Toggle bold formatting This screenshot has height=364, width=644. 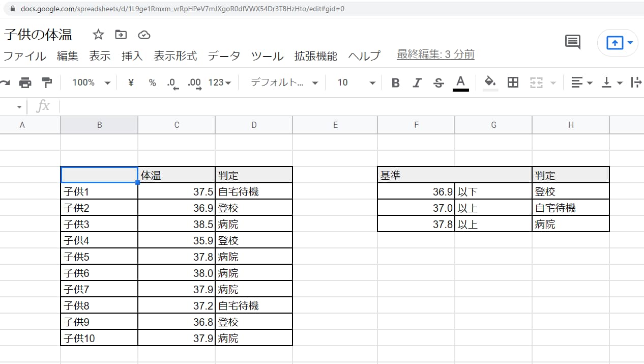coord(396,83)
